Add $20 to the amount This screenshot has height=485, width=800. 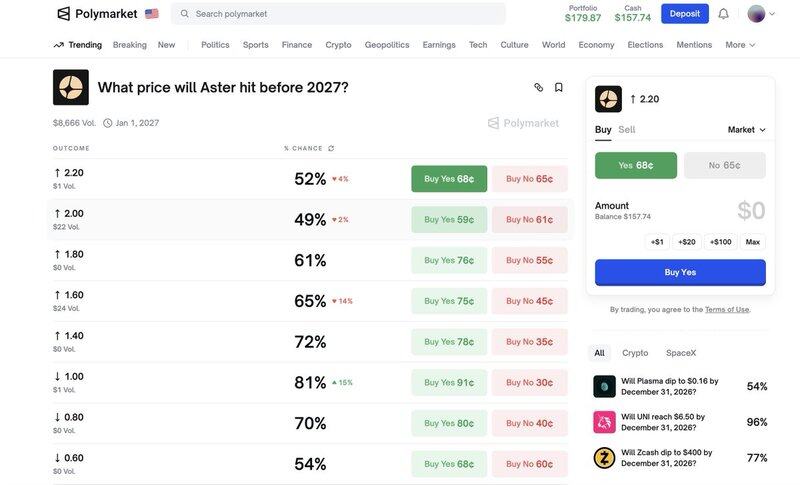[686, 242]
